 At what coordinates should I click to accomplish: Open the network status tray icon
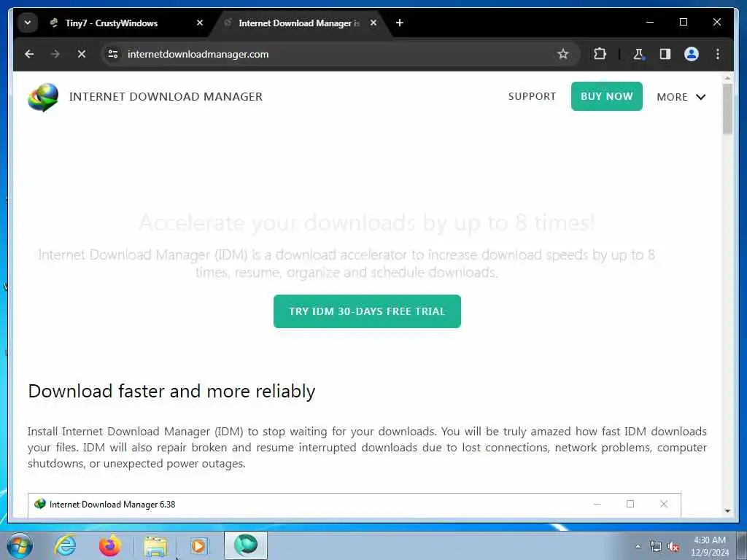click(x=656, y=547)
